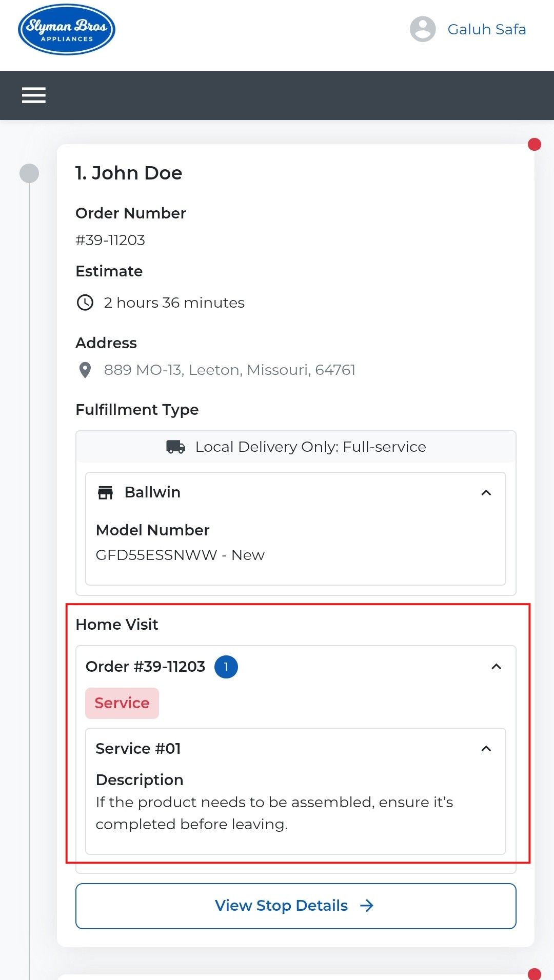554x980 pixels.
Task: Click the grey timeline marker for stop 1
Action: (x=29, y=173)
